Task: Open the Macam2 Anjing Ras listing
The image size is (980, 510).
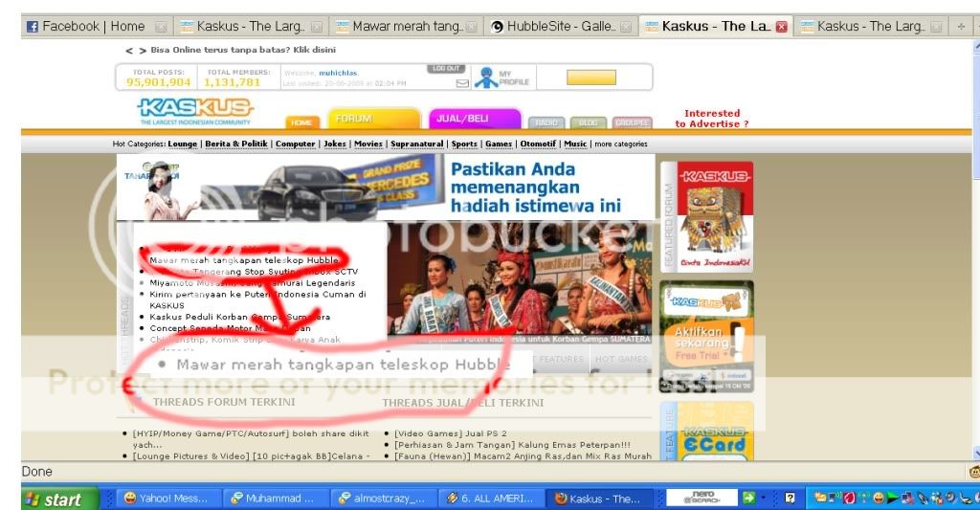Action: point(523,456)
